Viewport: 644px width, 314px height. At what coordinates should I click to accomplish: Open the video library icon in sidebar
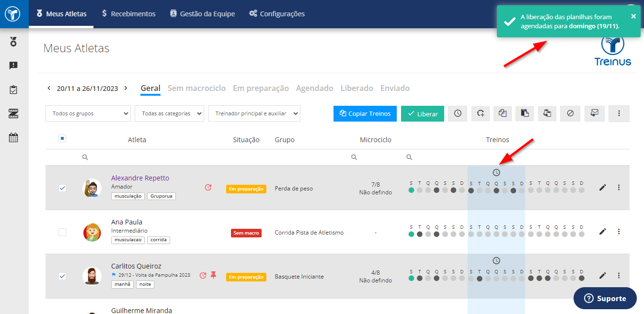[13, 114]
